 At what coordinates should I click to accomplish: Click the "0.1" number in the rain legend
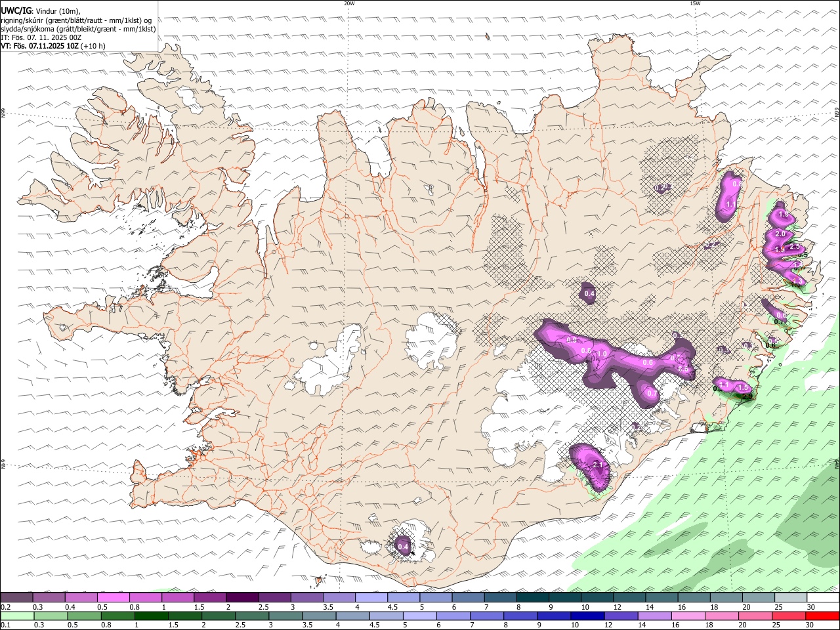pos(5,625)
